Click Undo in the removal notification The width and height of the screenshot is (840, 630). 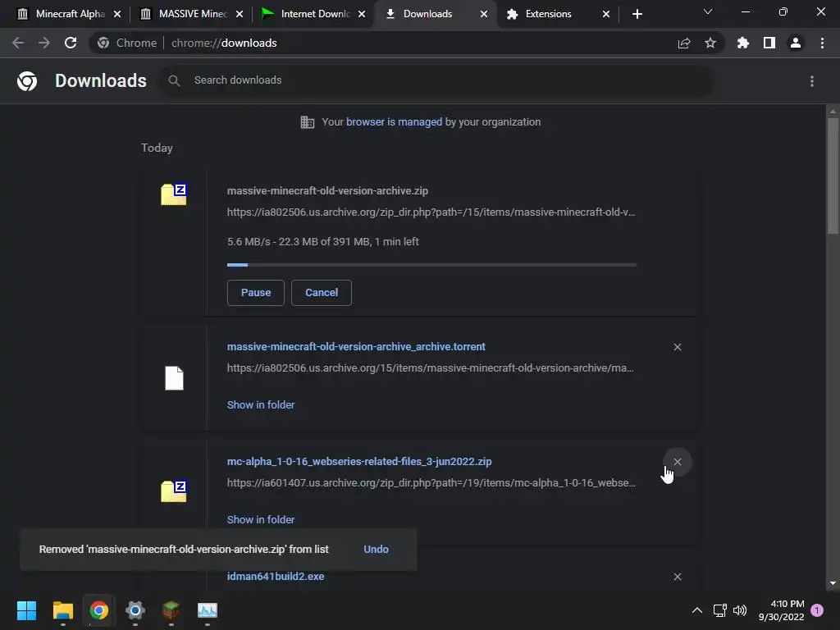(376, 549)
